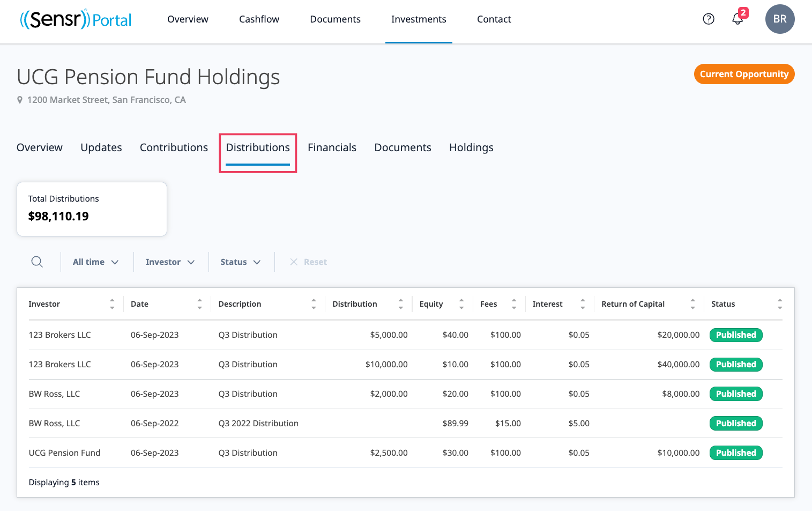Sort by the Investor column arrows
This screenshot has height=511, width=812.
tap(112, 304)
